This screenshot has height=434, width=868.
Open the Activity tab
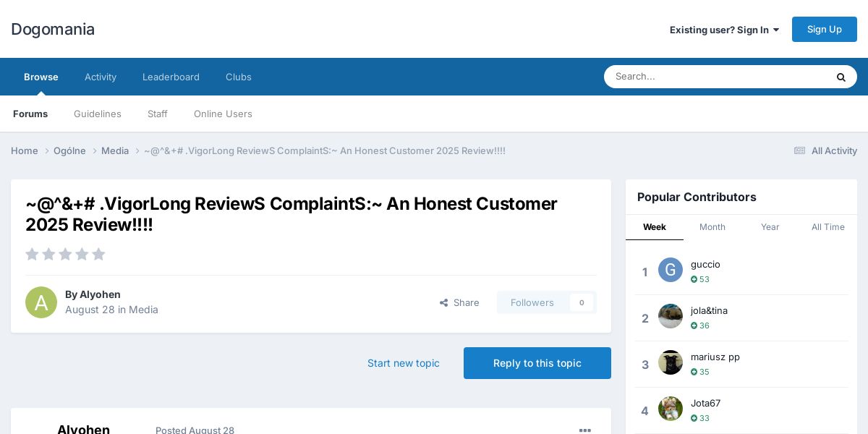(101, 77)
